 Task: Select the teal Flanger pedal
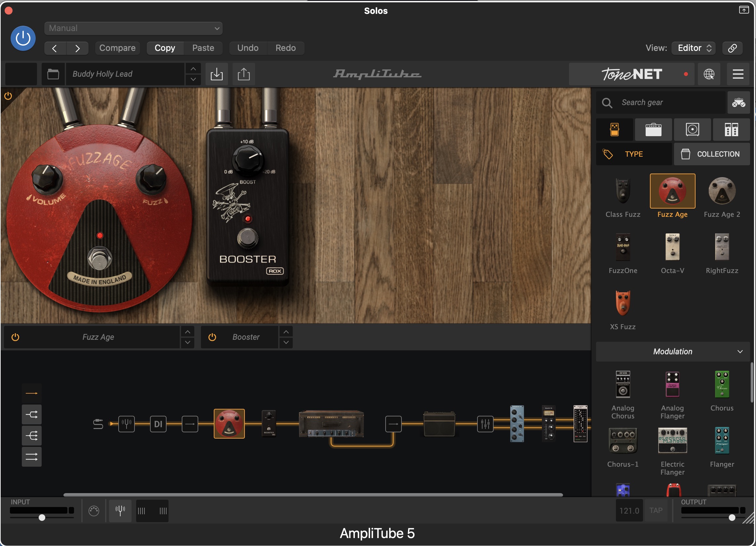(722, 447)
